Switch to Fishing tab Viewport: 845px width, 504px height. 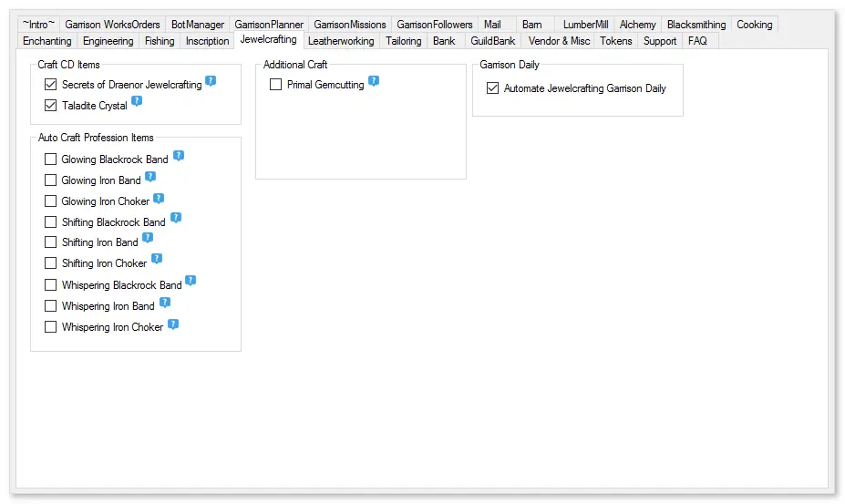(x=160, y=41)
